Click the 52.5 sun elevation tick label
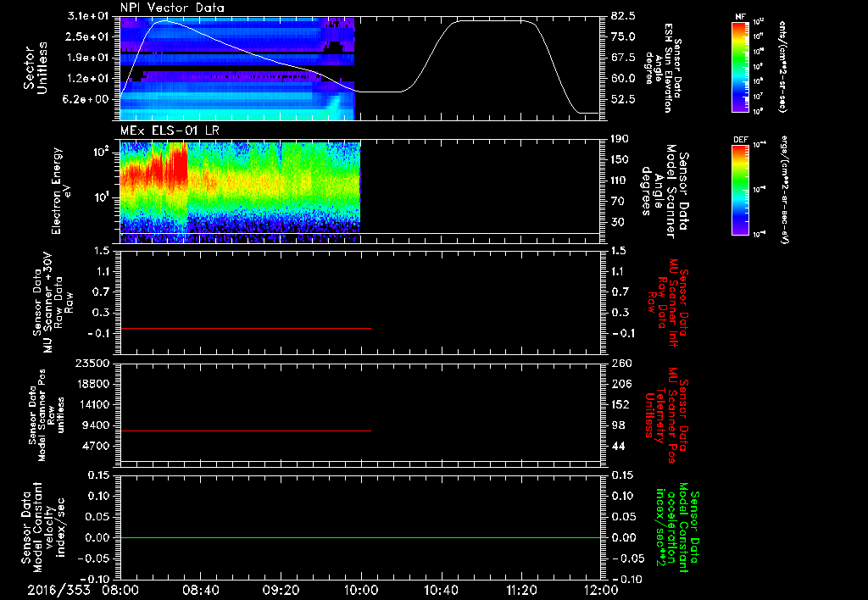The image size is (868, 600). point(623,99)
